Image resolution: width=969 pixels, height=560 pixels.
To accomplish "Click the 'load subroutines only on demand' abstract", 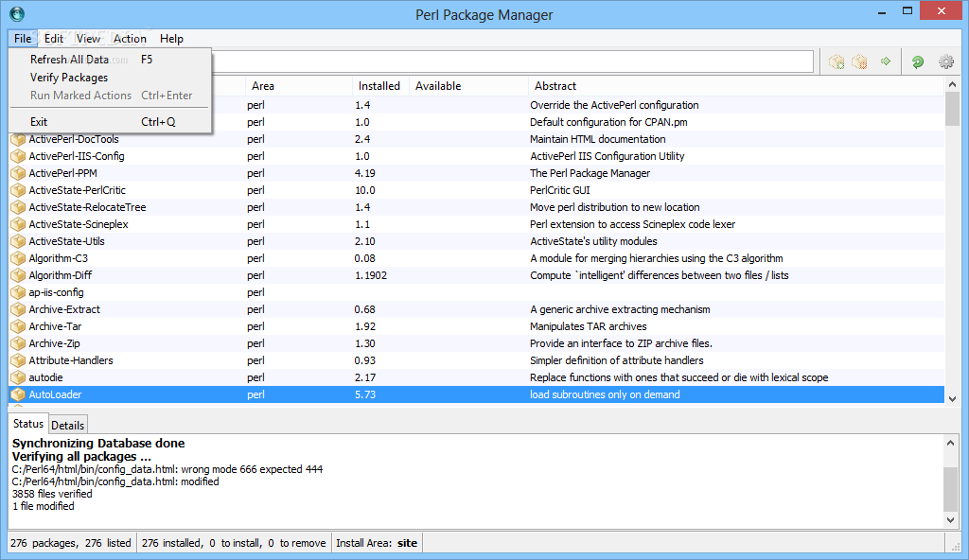I will [605, 394].
